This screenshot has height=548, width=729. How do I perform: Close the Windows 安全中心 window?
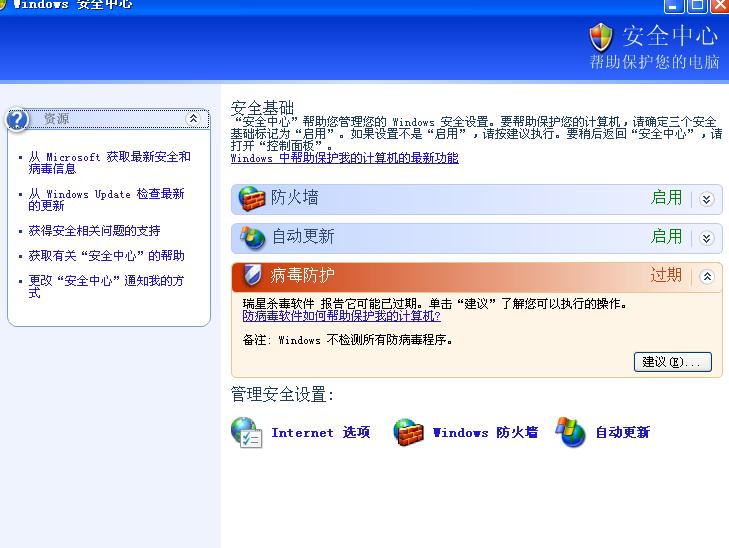[x=720, y=6]
